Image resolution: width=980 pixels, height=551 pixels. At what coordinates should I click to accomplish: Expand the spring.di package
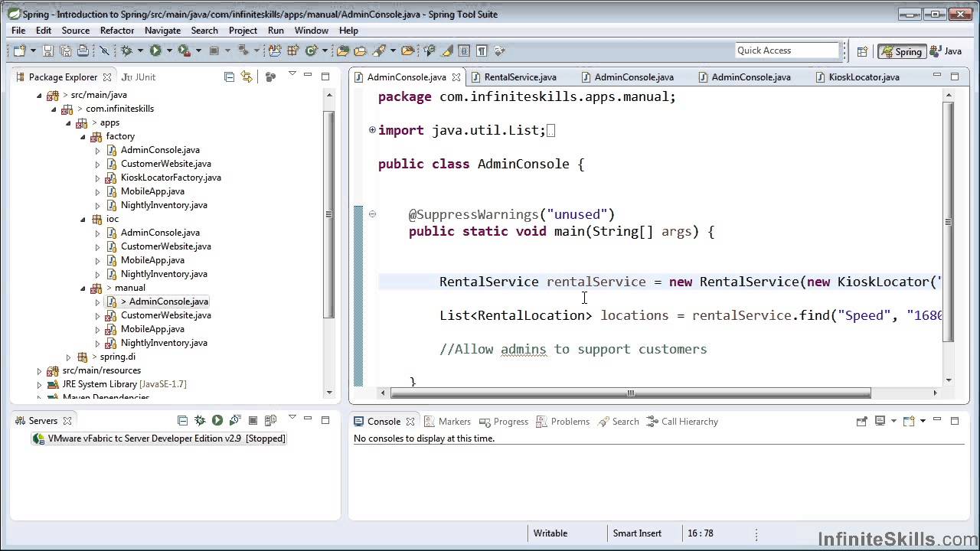tap(68, 357)
